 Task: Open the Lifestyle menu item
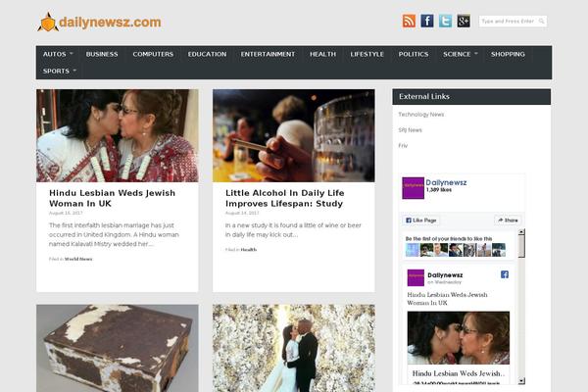click(367, 54)
